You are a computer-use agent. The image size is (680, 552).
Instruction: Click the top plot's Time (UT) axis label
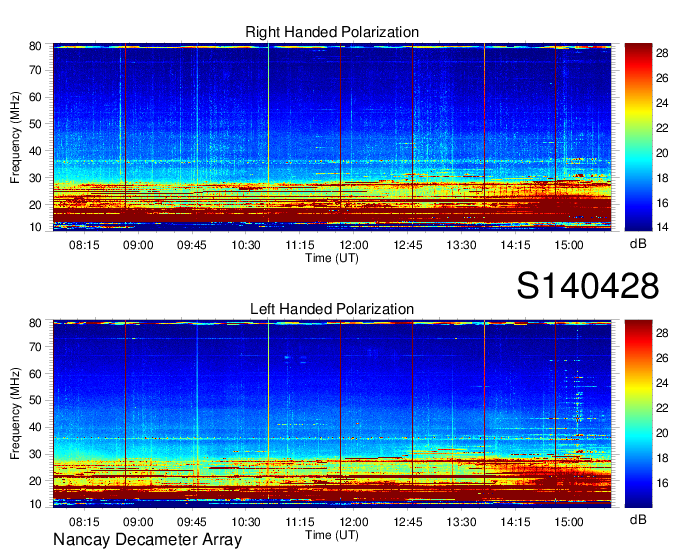click(332, 258)
